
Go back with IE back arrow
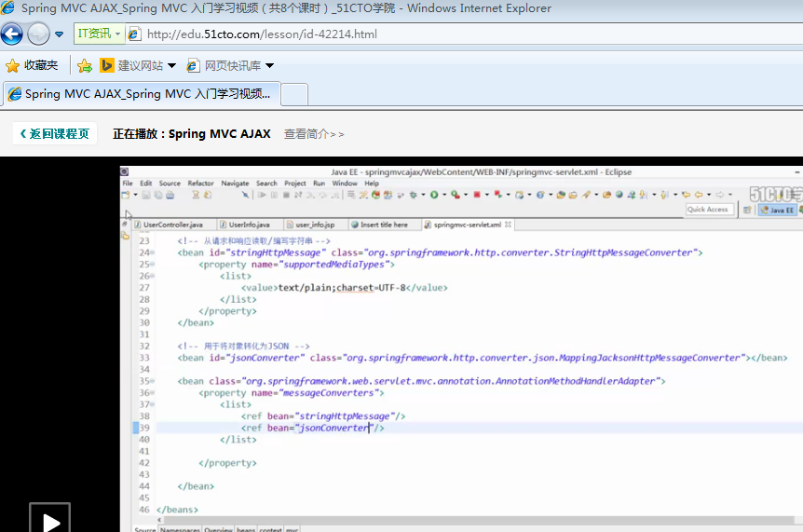tap(12, 34)
